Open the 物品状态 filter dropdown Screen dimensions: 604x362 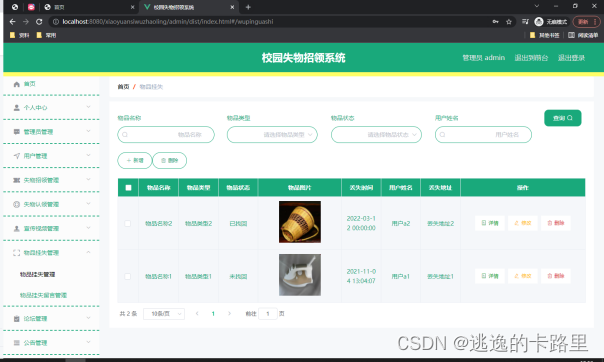[376, 135]
